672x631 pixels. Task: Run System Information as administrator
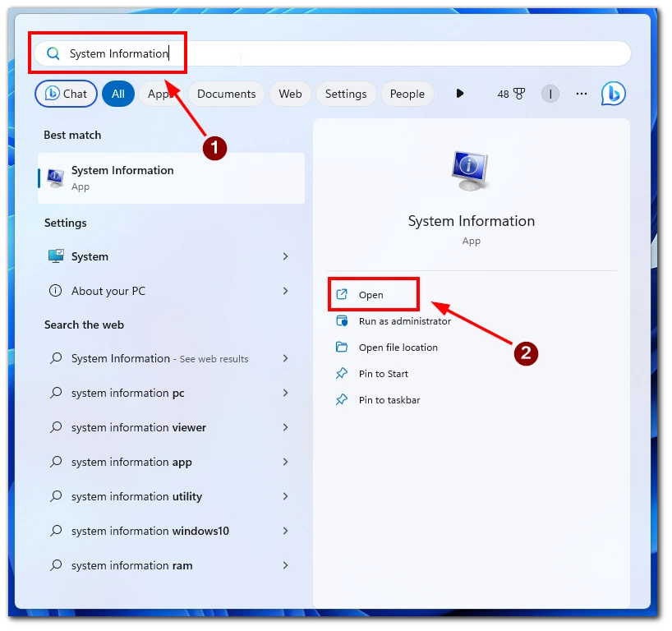404,321
